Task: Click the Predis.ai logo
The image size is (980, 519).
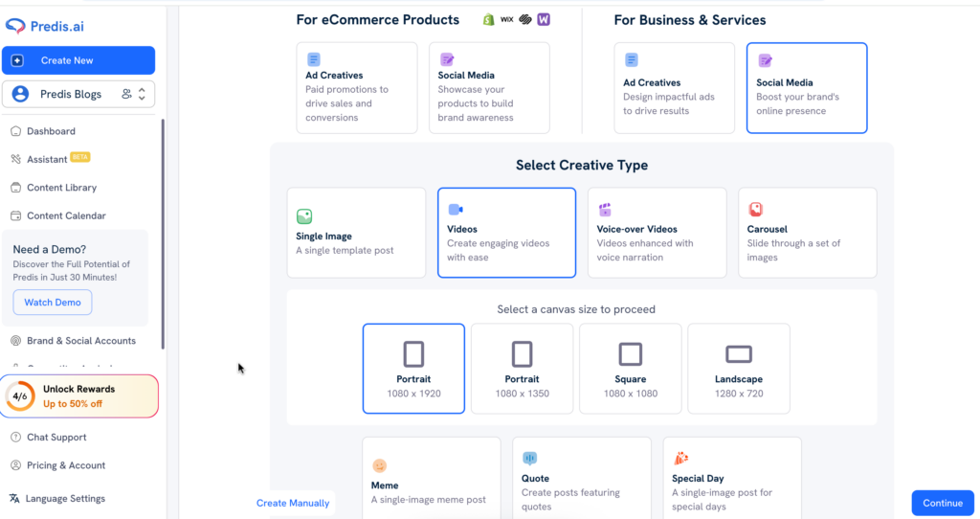Action: click(46, 26)
